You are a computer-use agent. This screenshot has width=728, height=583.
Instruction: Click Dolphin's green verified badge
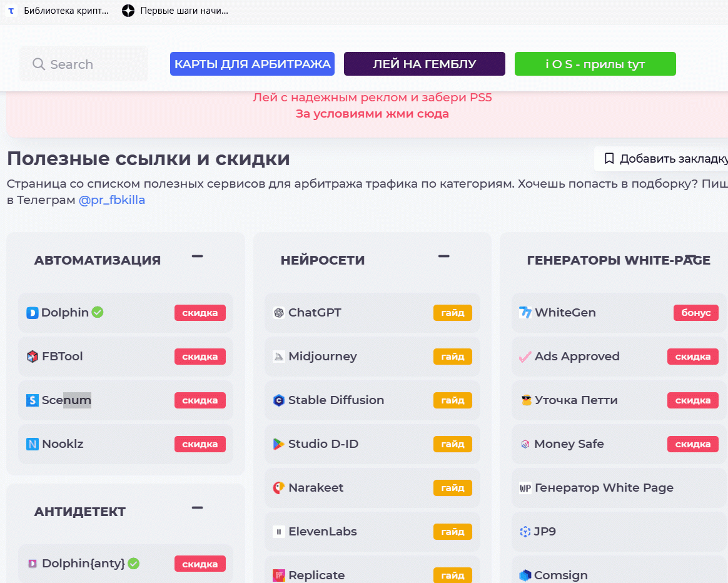pyautogui.click(x=98, y=312)
